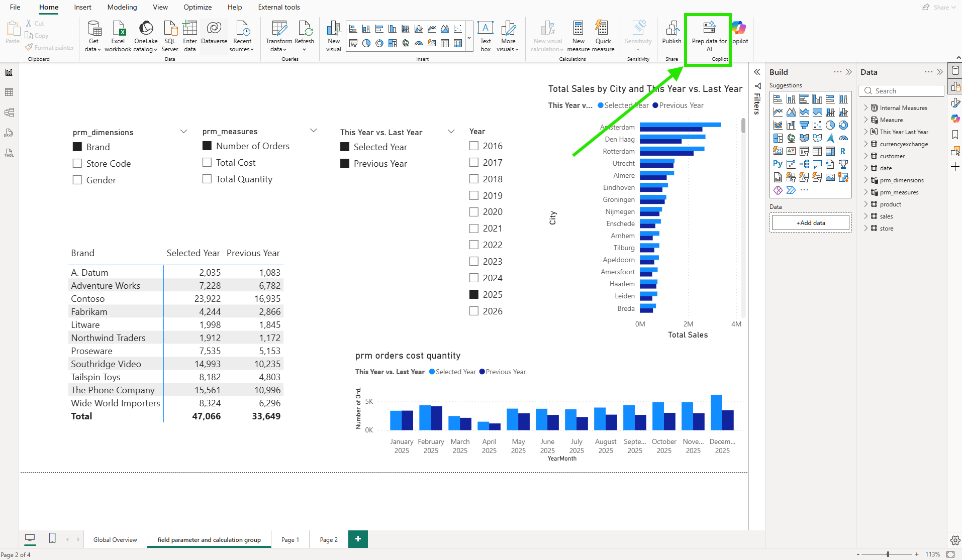
Task: Click the Dataverse icon
Action: point(214,33)
